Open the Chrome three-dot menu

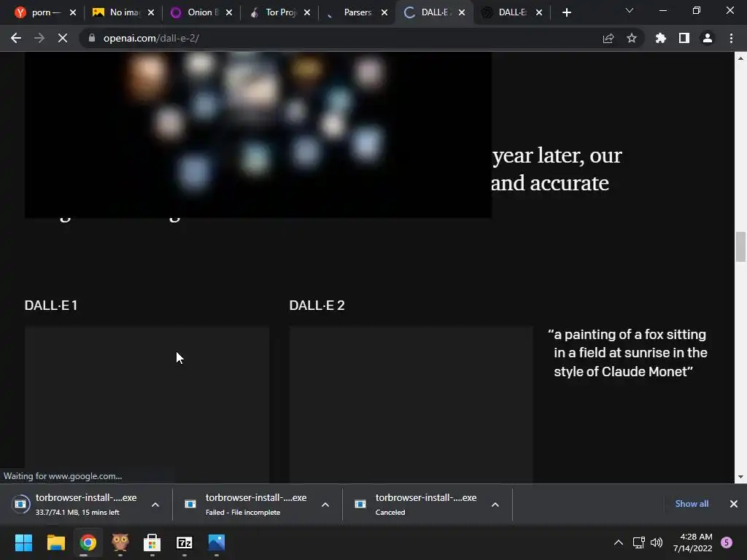tap(731, 38)
